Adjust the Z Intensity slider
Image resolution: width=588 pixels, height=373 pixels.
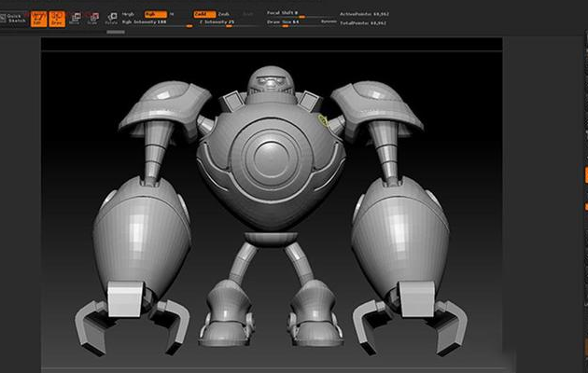point(228,22)
